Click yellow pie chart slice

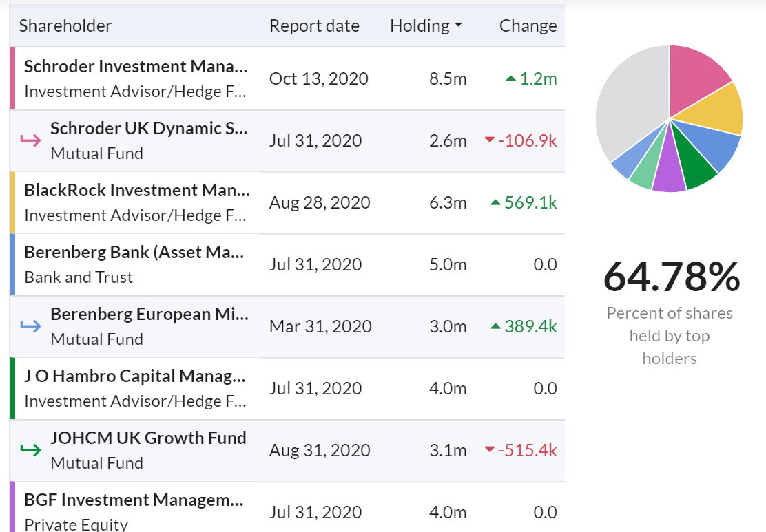click(718, 110)
